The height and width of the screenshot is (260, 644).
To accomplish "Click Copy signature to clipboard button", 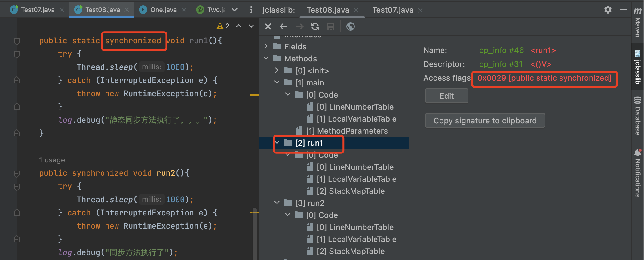I will point(485,121).
